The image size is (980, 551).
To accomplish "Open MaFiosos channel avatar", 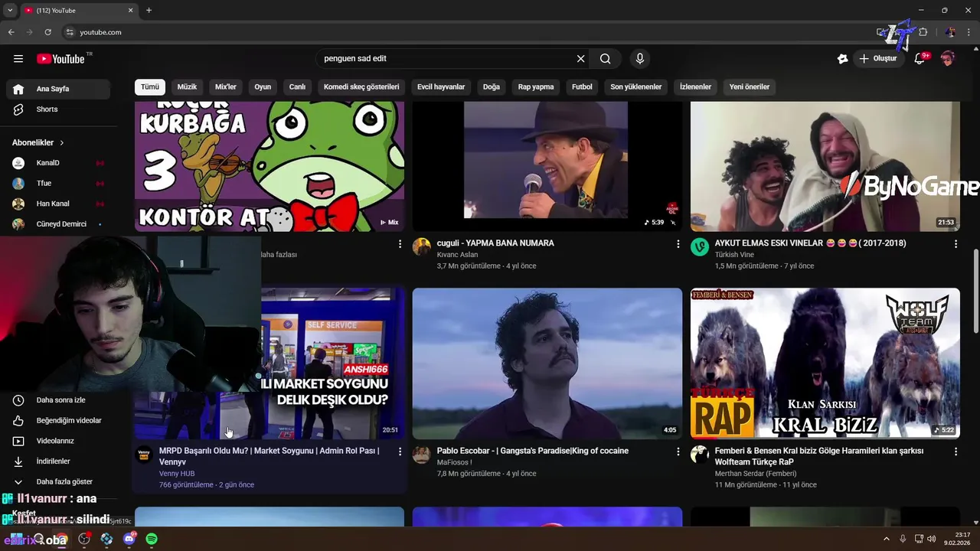I will 422,455.
